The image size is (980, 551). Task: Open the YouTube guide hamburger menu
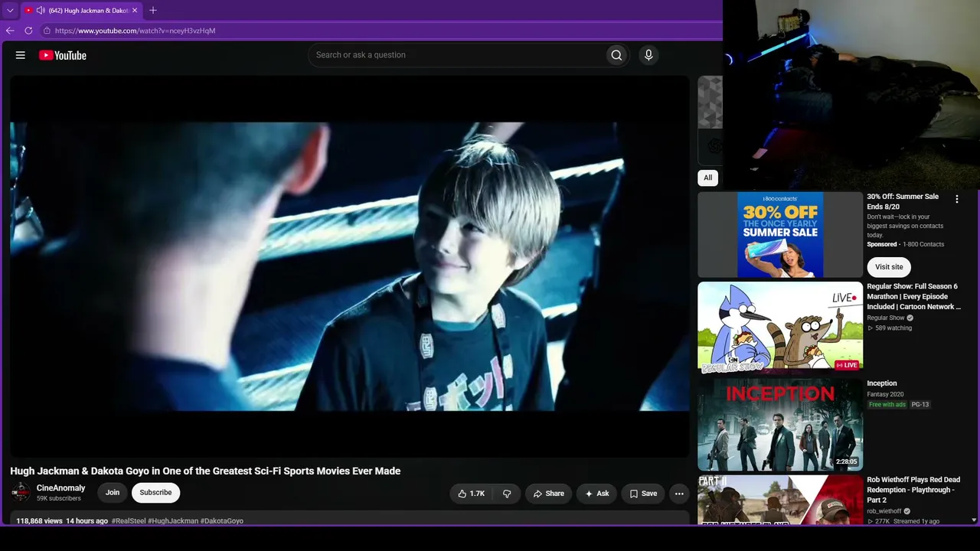pos(21,55)
